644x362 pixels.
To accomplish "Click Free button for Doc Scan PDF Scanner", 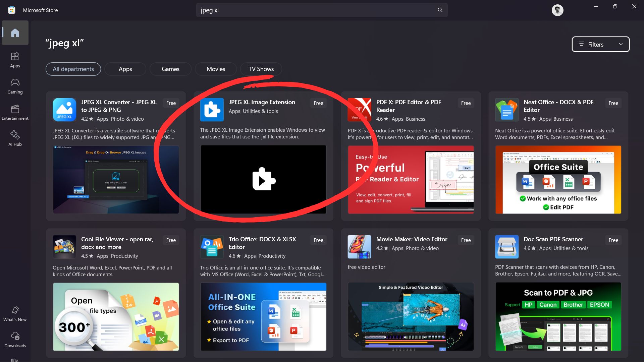I will (613, 240).
